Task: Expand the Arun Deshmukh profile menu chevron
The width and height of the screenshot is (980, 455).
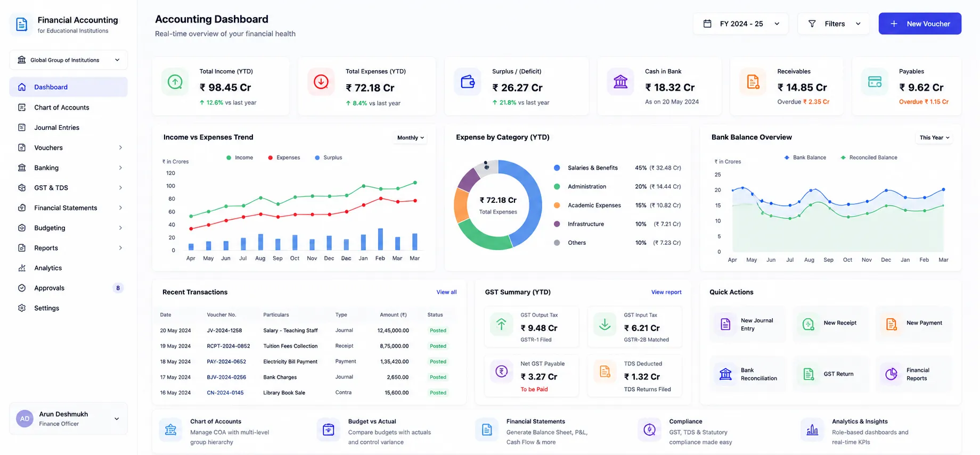Action: tap(117, 419)
